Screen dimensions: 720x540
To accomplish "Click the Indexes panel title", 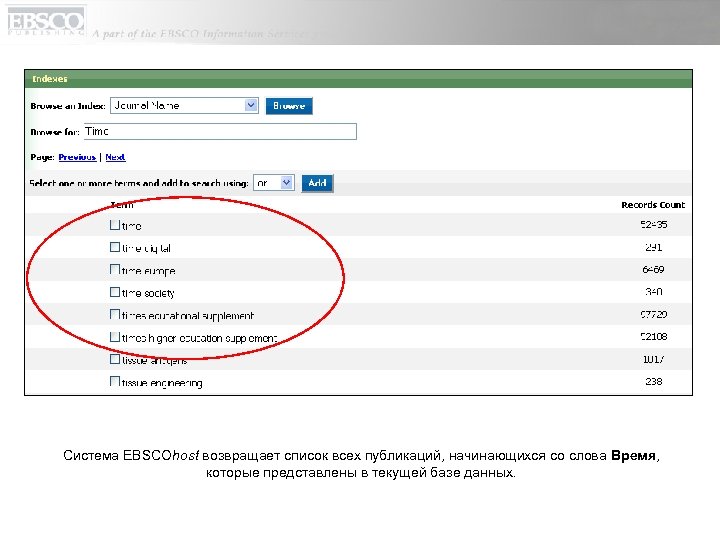I will coord(50,79).
